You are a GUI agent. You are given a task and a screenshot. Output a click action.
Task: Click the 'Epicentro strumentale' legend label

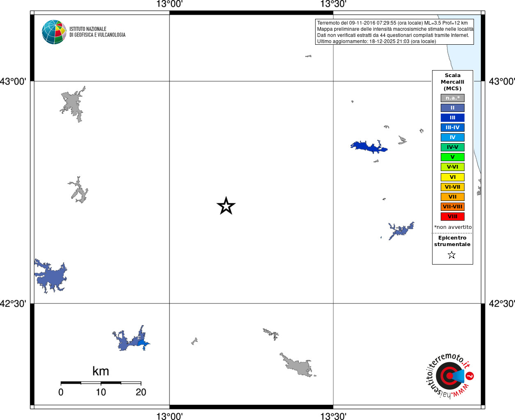452,241
